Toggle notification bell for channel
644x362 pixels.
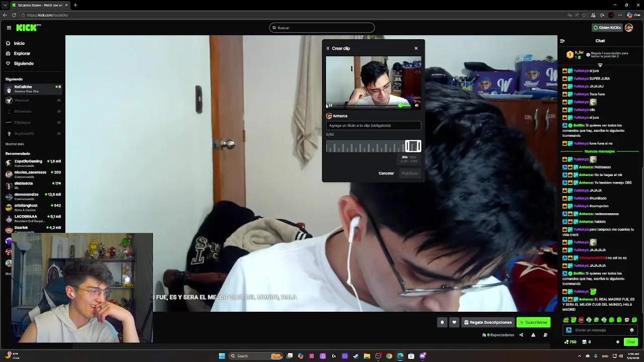tap(442, 322)
